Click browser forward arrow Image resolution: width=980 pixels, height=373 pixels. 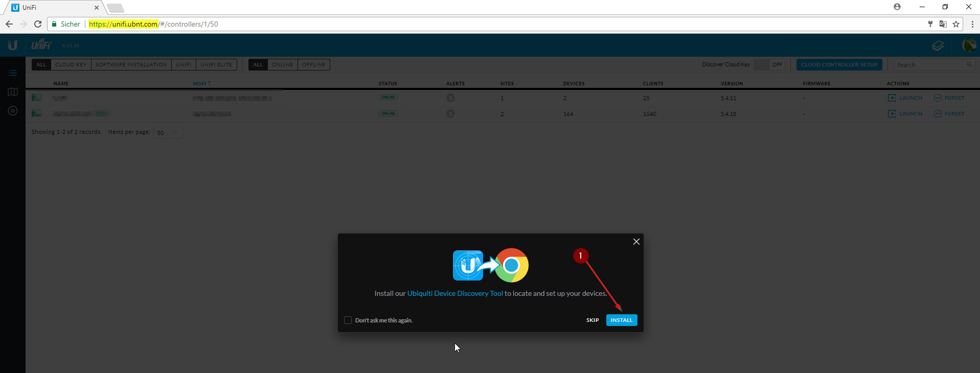24,24
